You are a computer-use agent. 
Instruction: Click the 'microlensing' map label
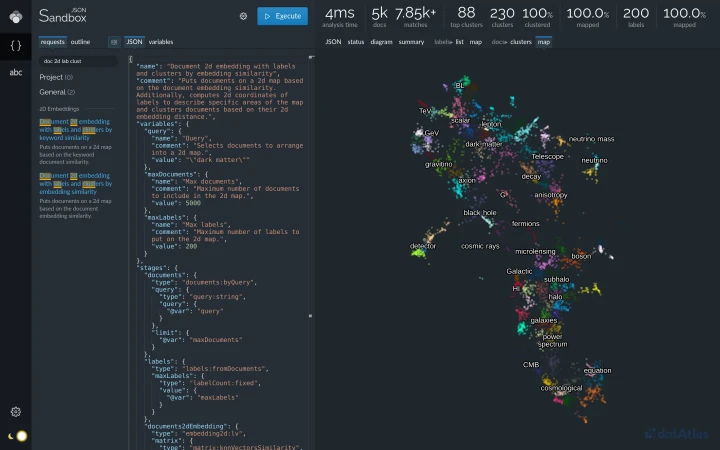(535, 252)
